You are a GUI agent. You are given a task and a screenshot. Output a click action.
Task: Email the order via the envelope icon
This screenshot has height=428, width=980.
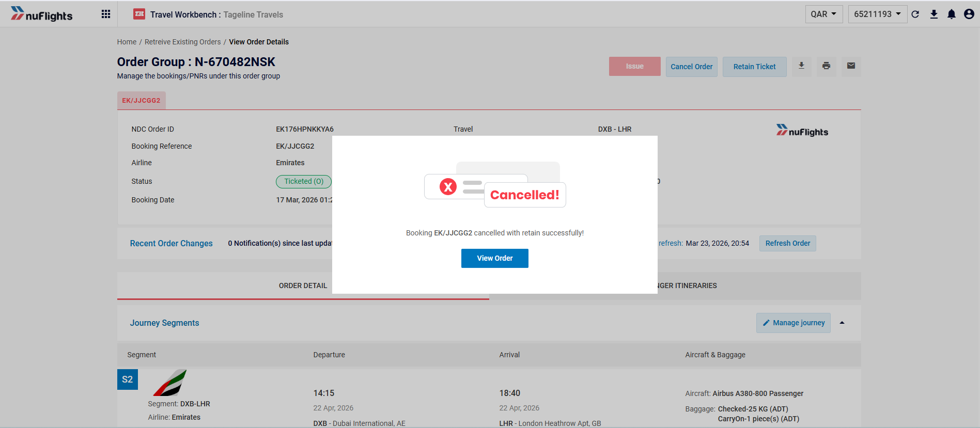click(x=851, y=66)
